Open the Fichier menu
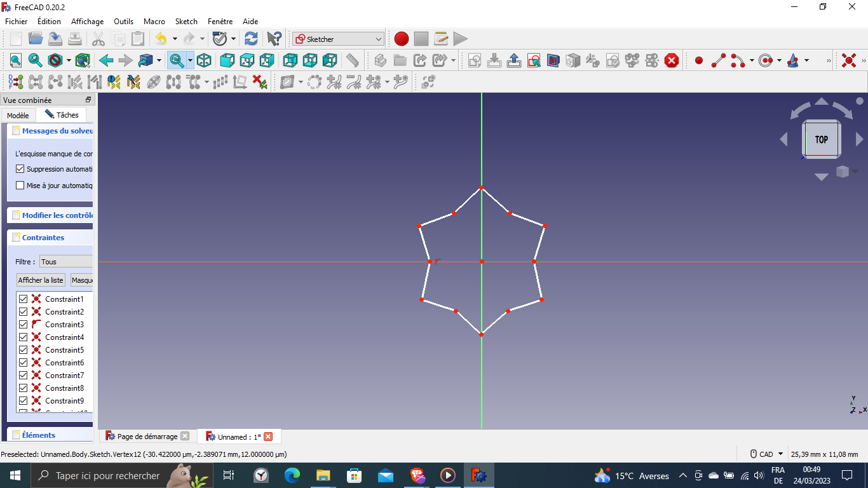The height and width of the screenshot is (488, 868). click(x=17, y=21)
